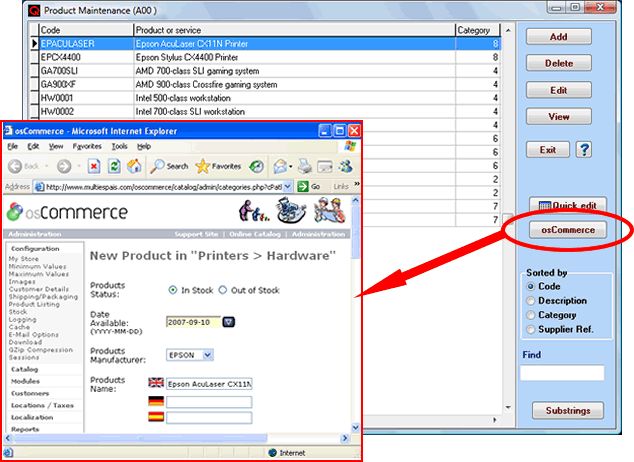Image resolution: width=634 pixels, height=462 pixels.
Task: Open the Mail button dropdown arrow
Action: [290, 167]
